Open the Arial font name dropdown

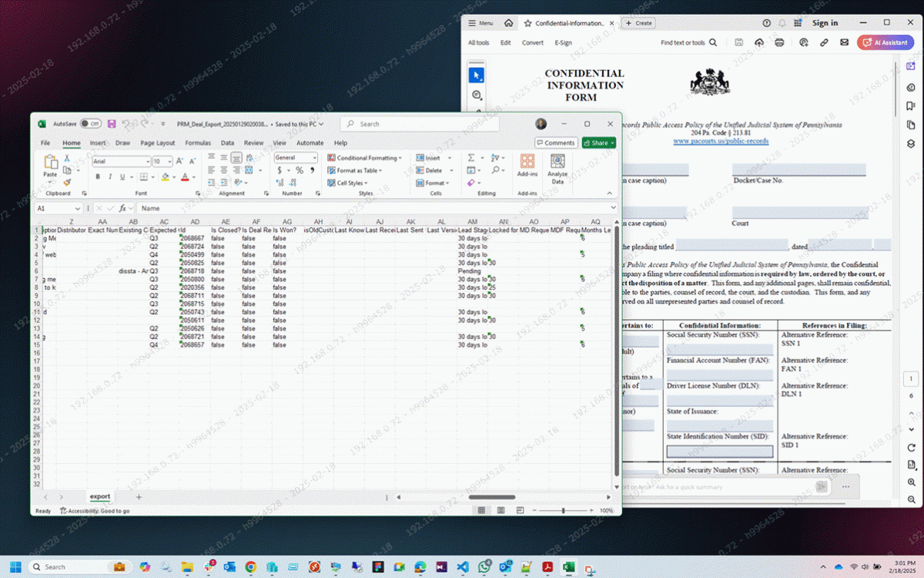(147, 161)
